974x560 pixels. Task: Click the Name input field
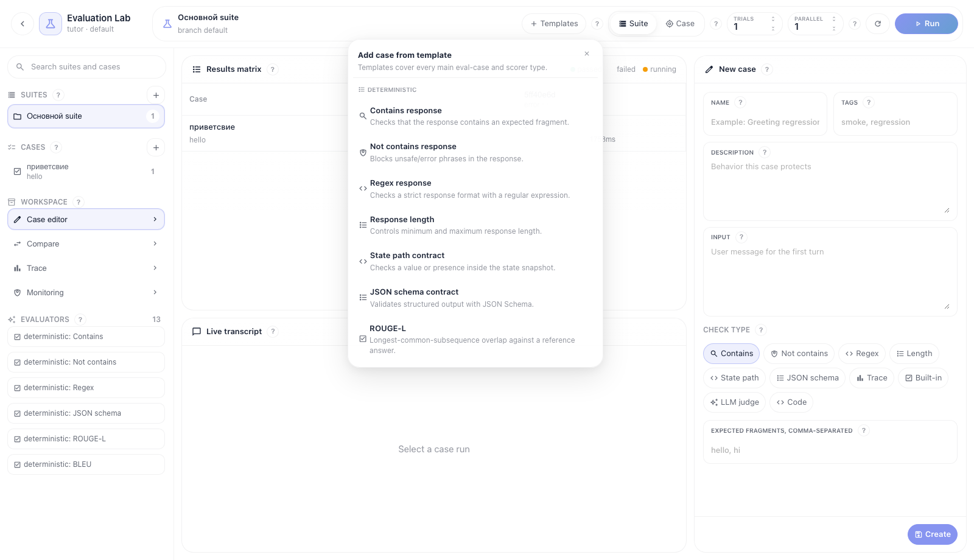tap(765, 122)
